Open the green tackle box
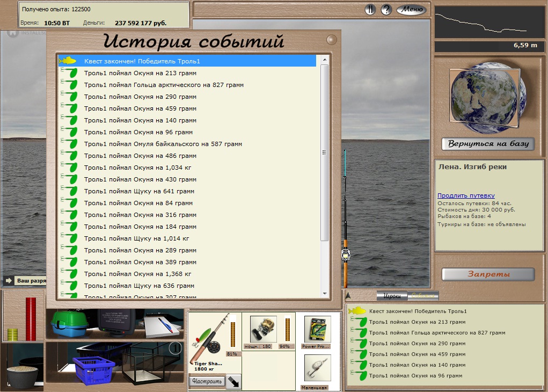The image size is (548, 392). [70, 324]
